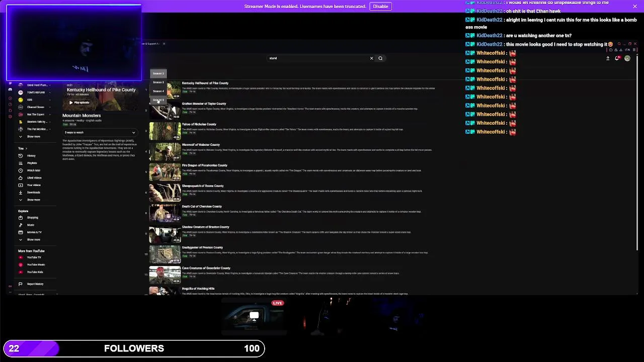The image size is (644, 362).
Task: Click the LIVE badge on the stream
Action: point(278,303)
